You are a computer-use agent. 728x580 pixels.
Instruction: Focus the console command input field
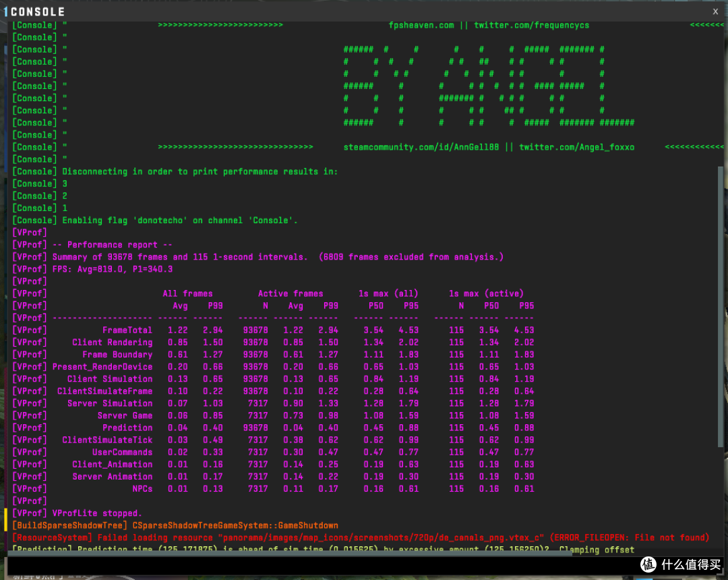pyautogui.click(x=320, y=565)
